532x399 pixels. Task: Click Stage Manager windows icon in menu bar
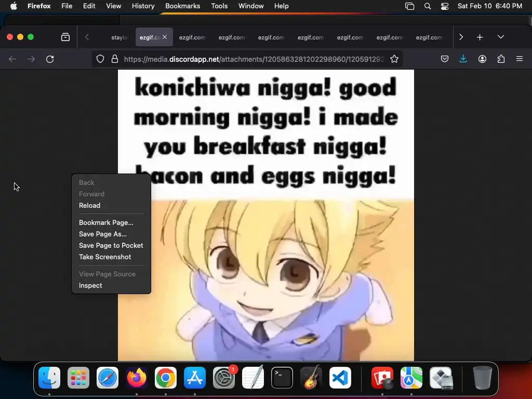tap(409, 6)
